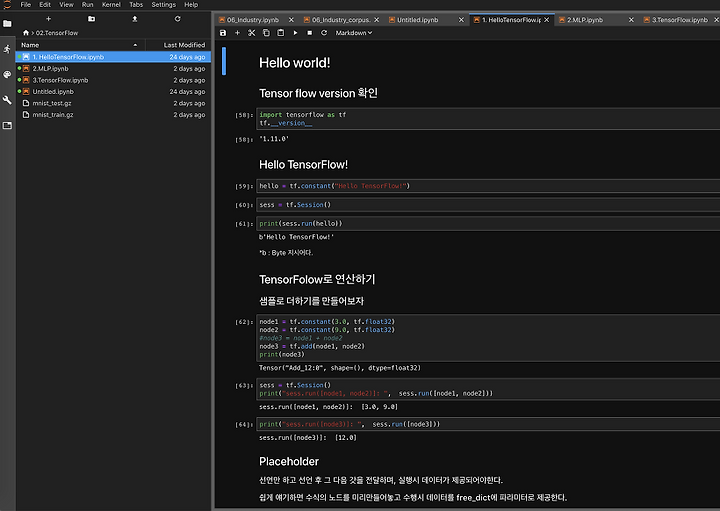Open the Tabs sidebar panel
720x511 pixels.
(7, 125)
